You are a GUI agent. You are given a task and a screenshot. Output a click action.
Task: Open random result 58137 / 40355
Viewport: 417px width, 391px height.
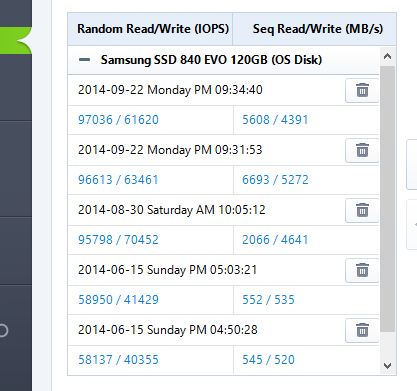click(118, 360)
